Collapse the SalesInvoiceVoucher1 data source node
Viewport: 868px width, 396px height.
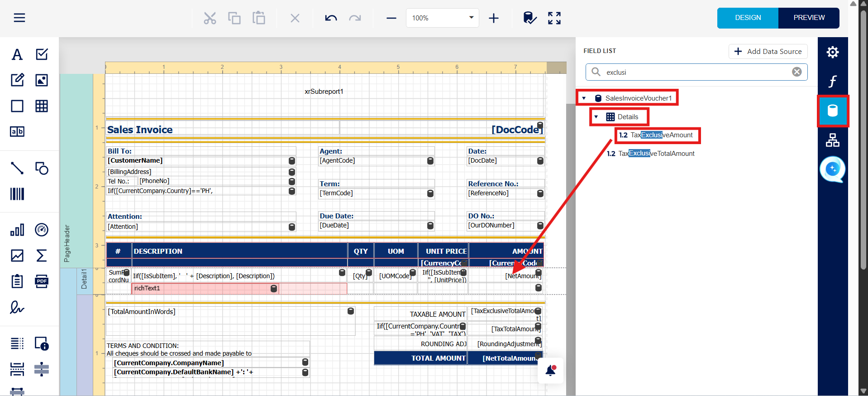coord(584,98)
